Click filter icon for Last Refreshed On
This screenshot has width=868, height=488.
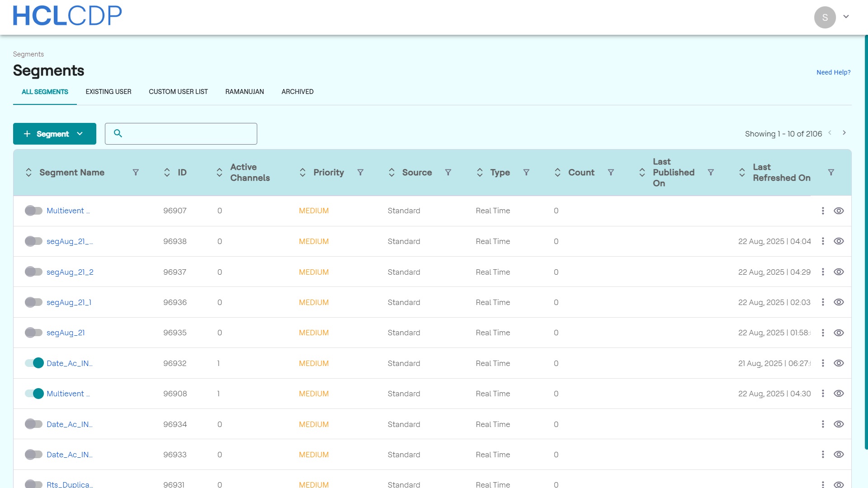click(831, 173)
